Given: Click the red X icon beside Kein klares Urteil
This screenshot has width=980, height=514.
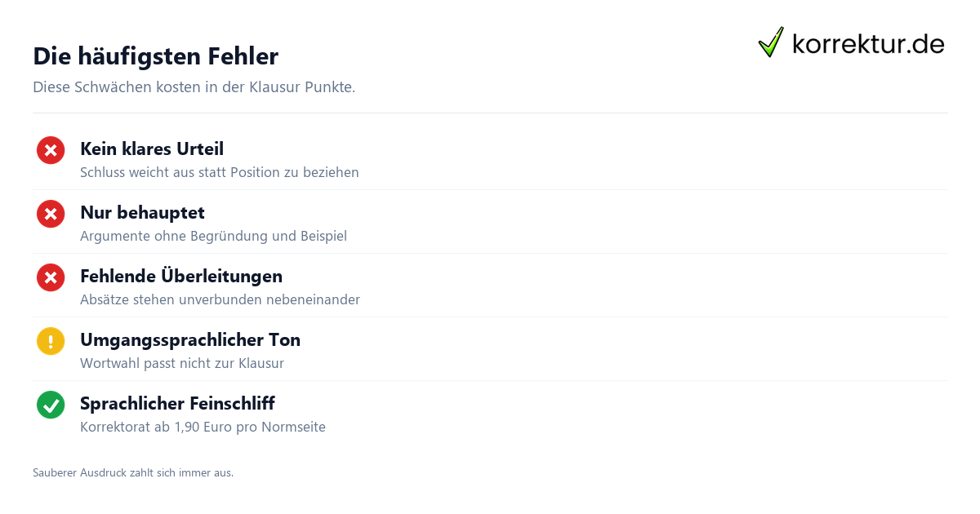Looking at the screenshot, I should coord(51,150).
